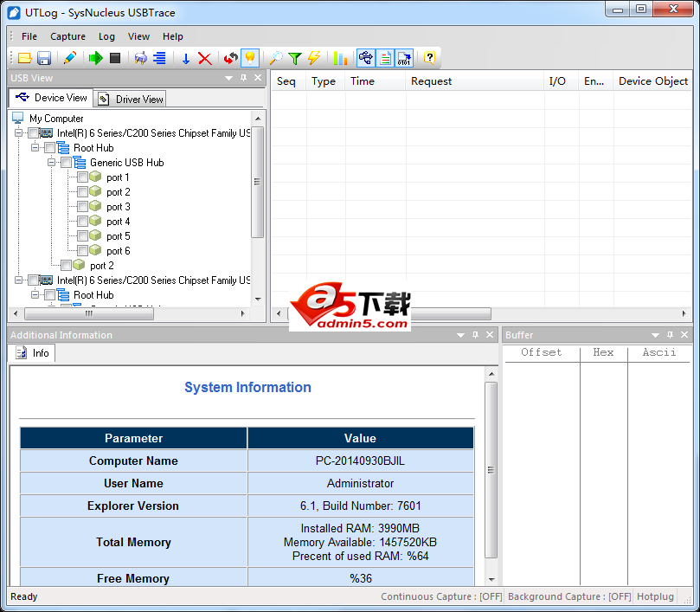Open the View menu
700x612 pixels.
point(138,36)
